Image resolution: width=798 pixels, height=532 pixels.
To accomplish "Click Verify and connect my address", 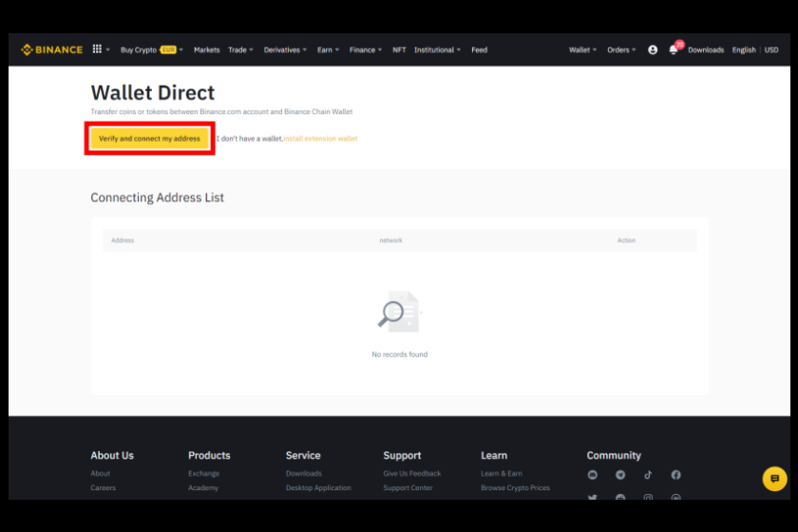I will click(150, 139).
